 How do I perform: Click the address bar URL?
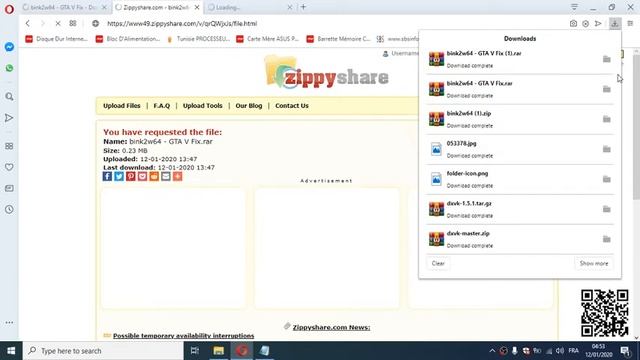pos(182,24)
